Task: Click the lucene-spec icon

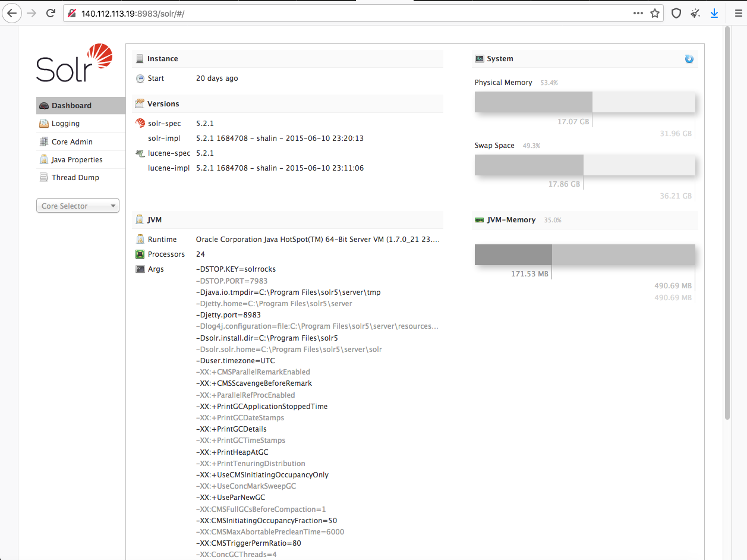Action: (x=140, y=153)
